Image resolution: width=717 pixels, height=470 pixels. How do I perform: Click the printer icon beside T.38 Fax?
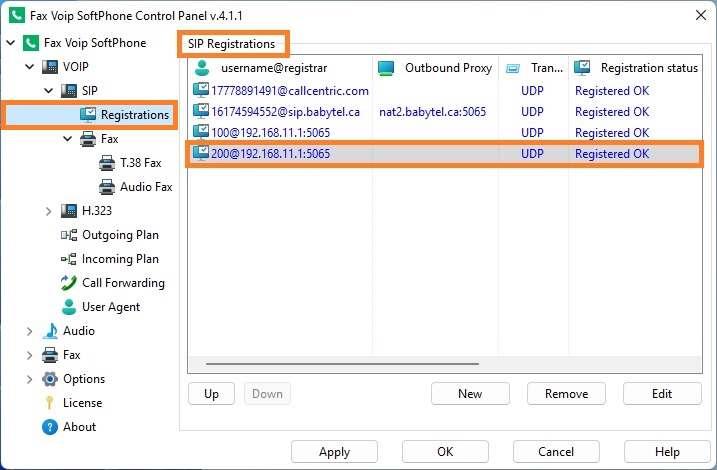[x=107, y=163]
